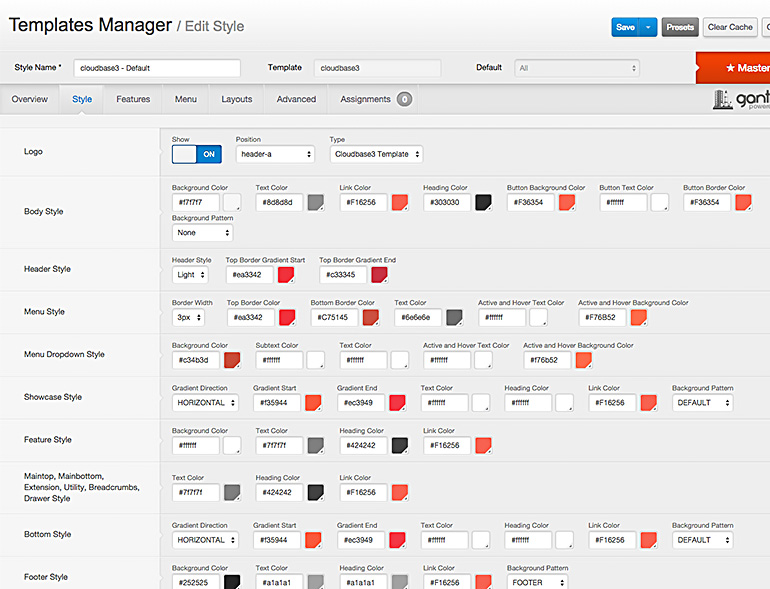This screenshot has width=770, height=589.
Task: Switch to the Features tab
Action: click(x=133, y=99)
